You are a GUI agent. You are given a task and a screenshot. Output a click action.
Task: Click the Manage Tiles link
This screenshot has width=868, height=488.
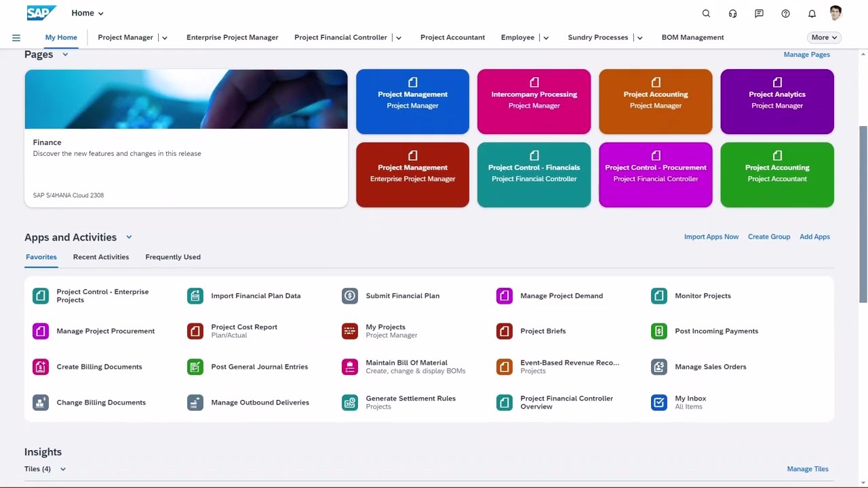808,469
